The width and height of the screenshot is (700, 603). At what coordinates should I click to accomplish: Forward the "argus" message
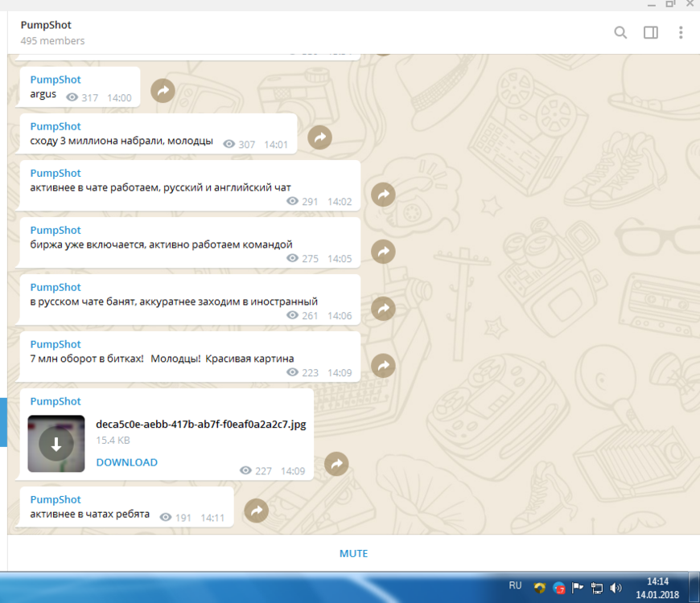pos(163,91)
